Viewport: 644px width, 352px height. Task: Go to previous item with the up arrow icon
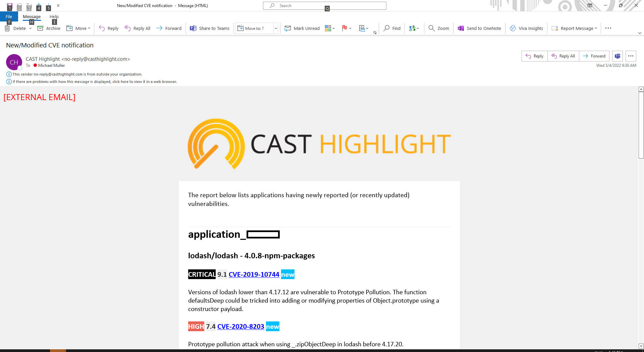click(x=39, y=6)
